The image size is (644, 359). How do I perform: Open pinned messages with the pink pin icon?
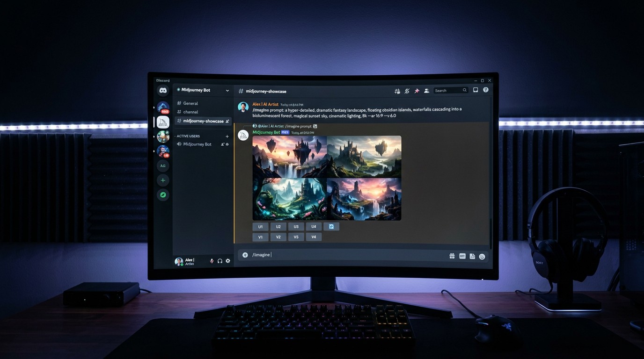click(x=417, y=91)
